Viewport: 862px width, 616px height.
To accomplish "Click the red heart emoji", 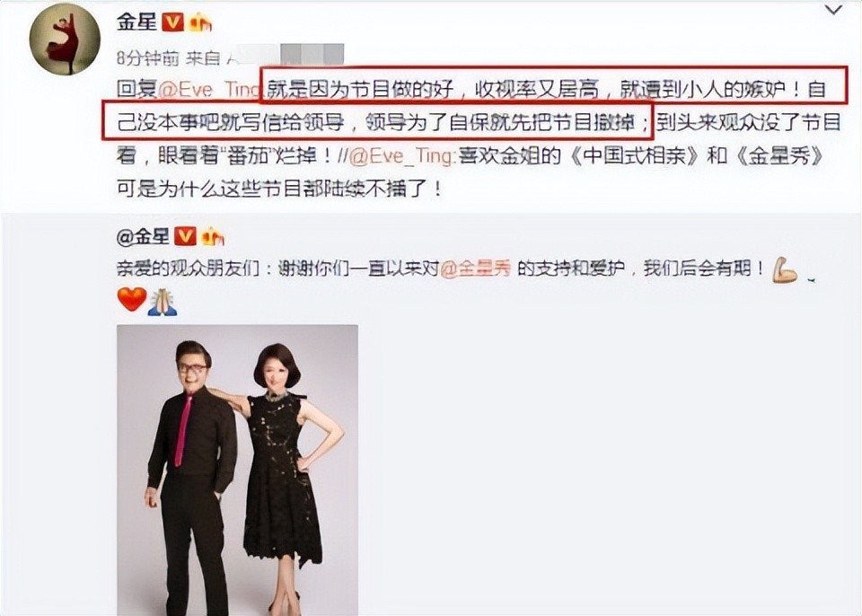I will (x=132, y=299).
